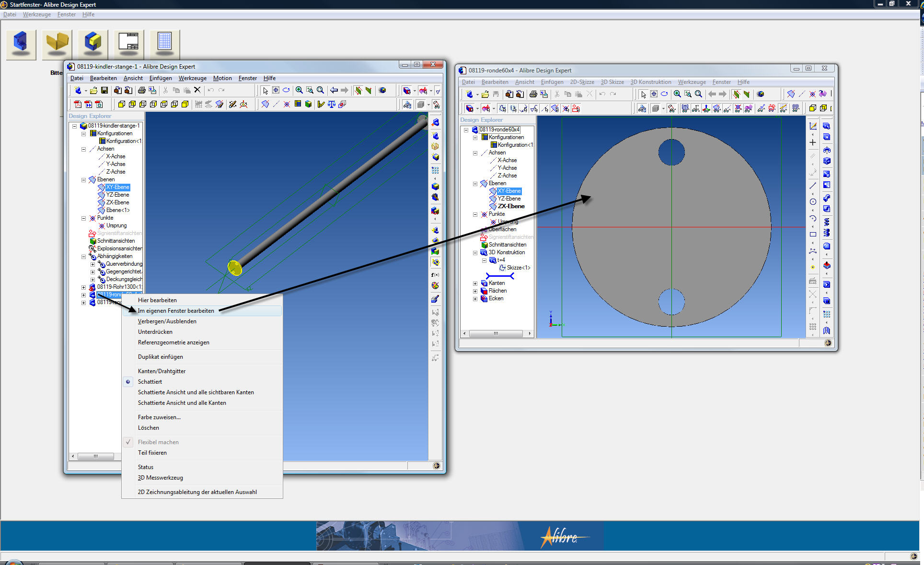
Task: Collapse the Abhängigkeiten node in kindler-stange tree
Action: 83,257
